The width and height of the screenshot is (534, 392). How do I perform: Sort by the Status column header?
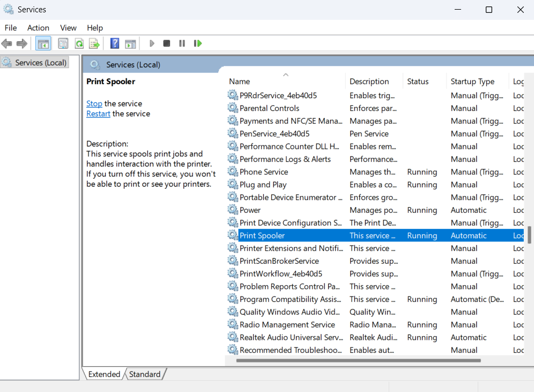(424, 82)
